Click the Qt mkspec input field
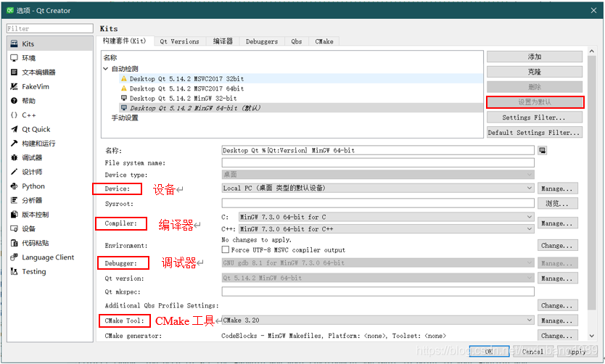605x364 pixels. pos(378,292)
